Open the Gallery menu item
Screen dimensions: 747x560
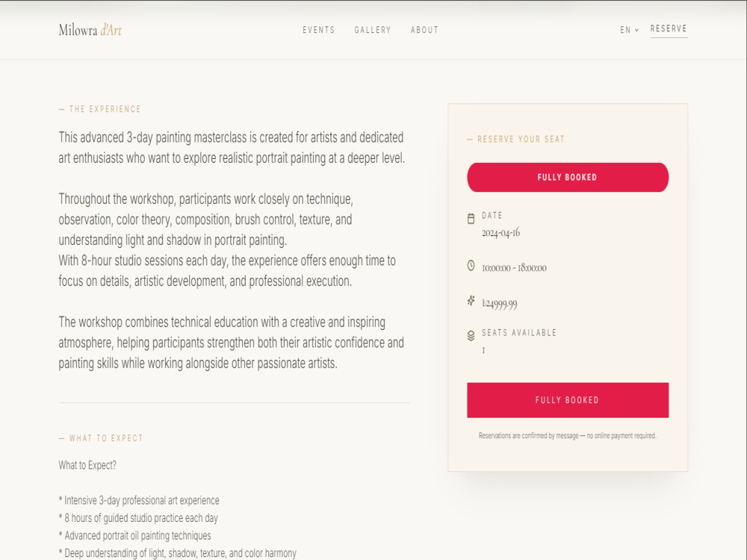click(x=373, y=30)
